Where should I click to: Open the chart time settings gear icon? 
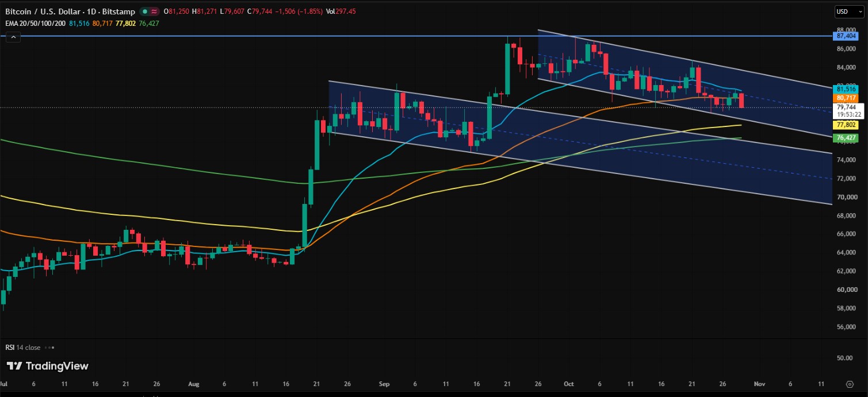850,383
